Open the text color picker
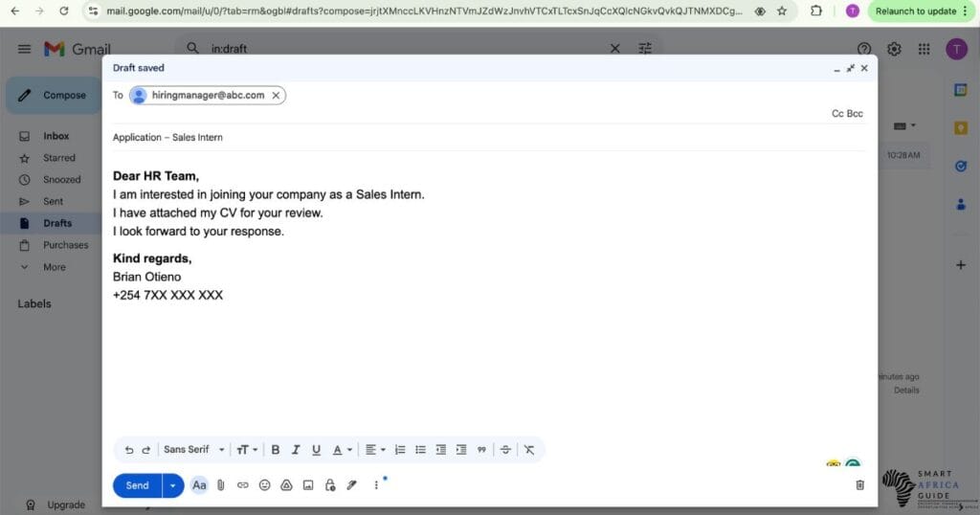 (342, 450)
